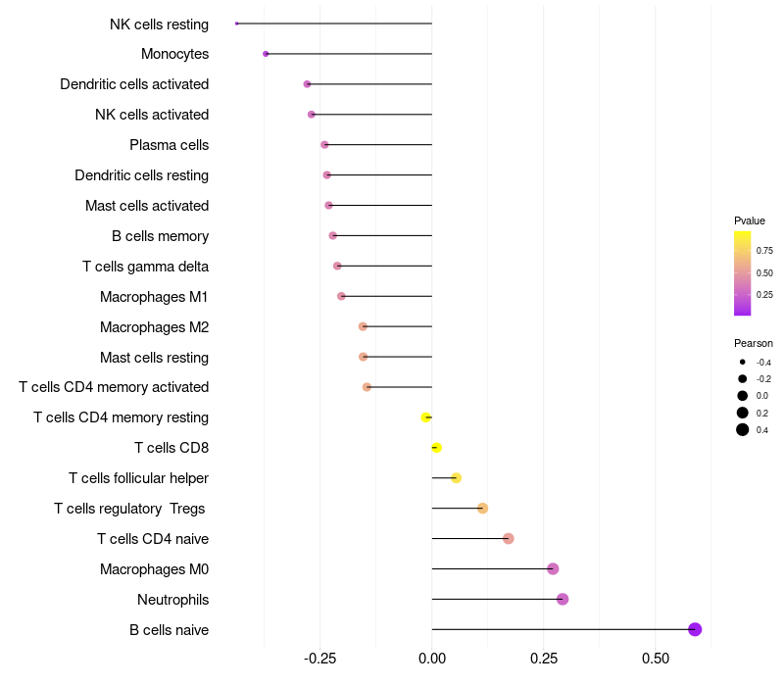Screen dimensions: 784x686
Task: Select the T cells follicular helper dot
Action: pos(456,478)
